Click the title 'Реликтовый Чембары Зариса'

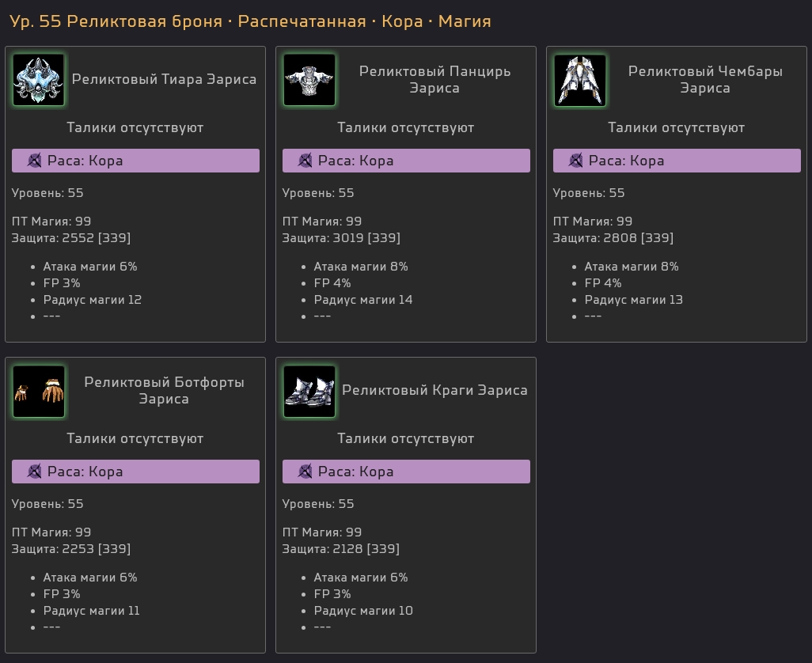(x=705, y=79)
